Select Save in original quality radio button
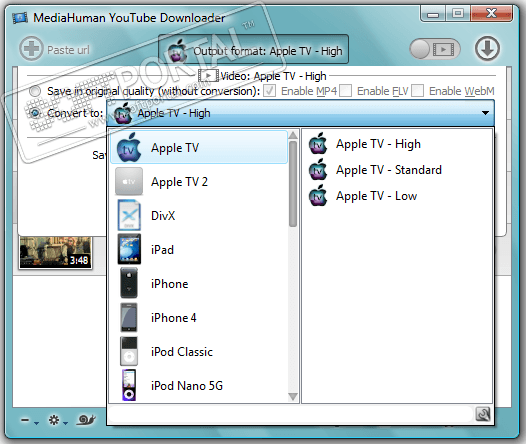 pyautogui.click(x=35, y=91)
